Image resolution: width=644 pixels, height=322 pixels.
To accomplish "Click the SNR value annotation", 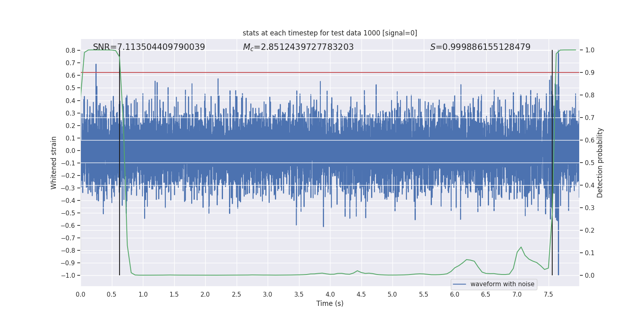I will pos(149,47).
